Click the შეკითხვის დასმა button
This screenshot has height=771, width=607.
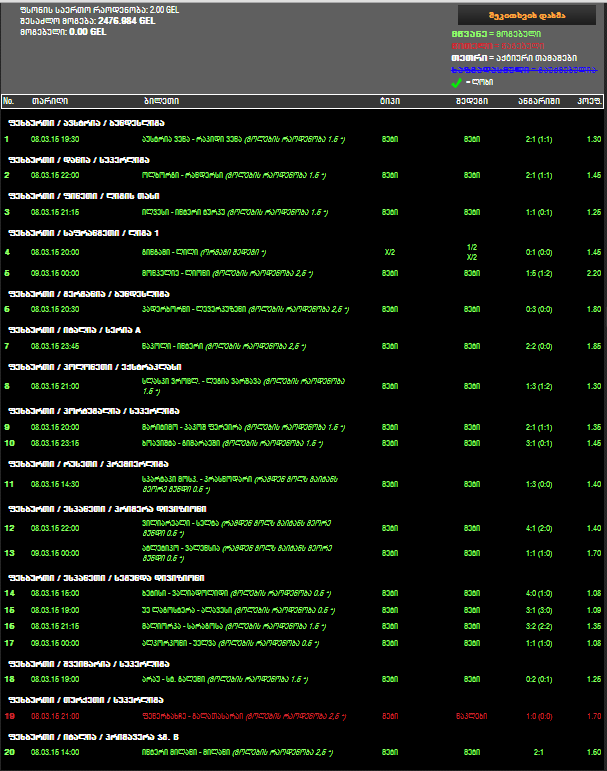(526, 14)
